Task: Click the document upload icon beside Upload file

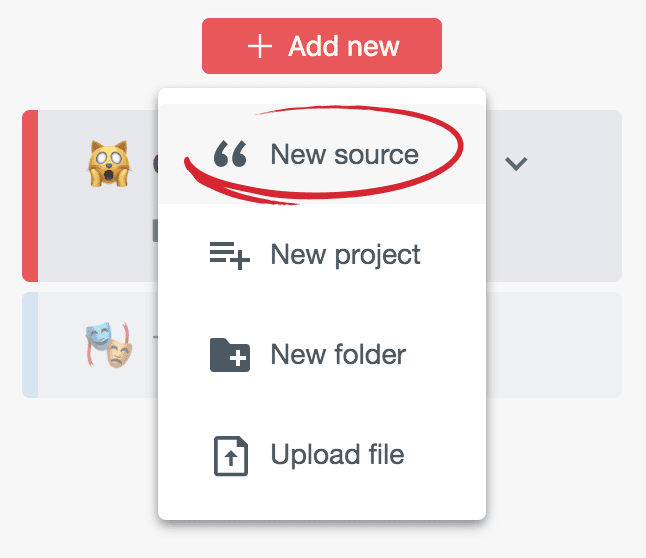Action: [230, 455]
